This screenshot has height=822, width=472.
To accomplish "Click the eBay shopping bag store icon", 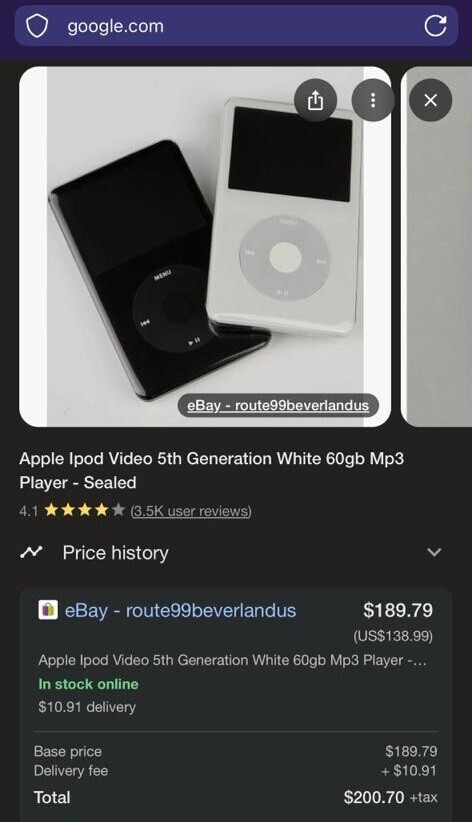I will (x=48, y=610).
